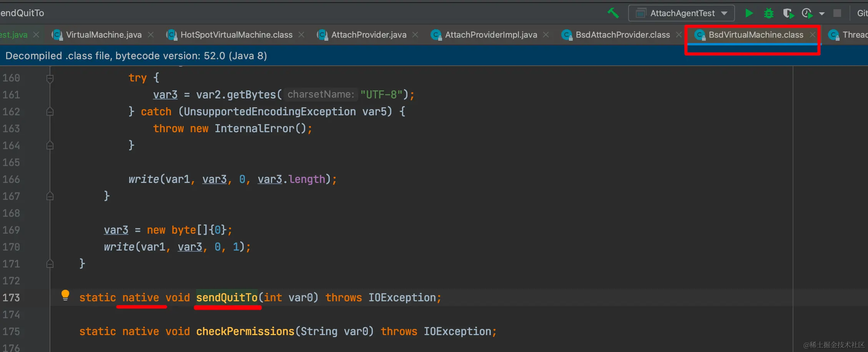Click the checkPermissions method declaration
The height and width of the screenshot is (352, 868).
pos(245,331)
